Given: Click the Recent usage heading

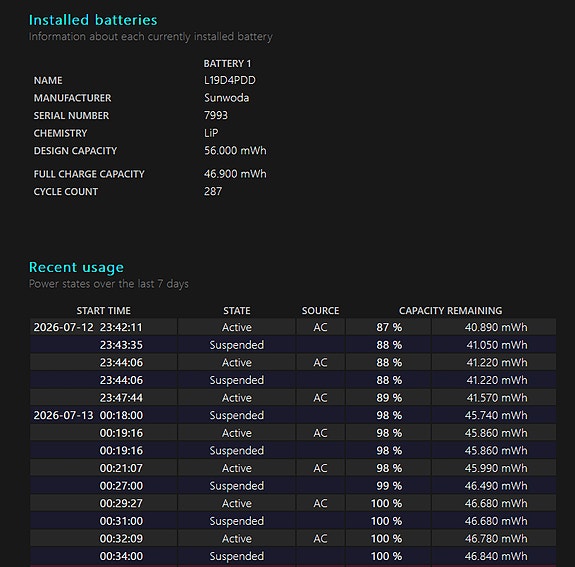Looking at the screenshot, I should [x=76, y=267].
